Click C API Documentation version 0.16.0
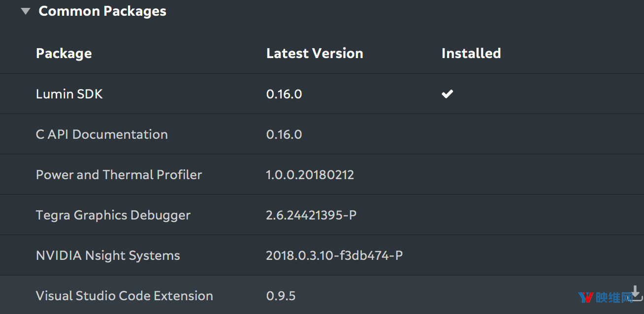The width and height of the screenshot is (644, 314). (284, 134)
